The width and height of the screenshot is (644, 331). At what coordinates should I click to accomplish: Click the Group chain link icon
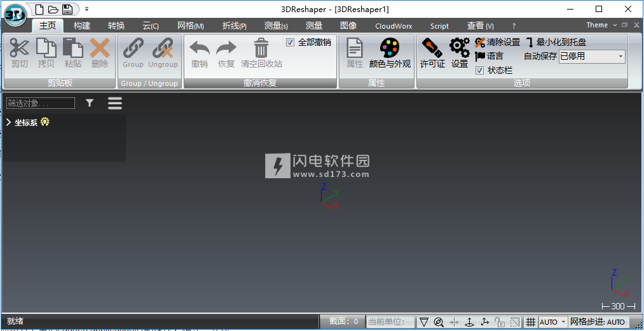click(133, 48)
